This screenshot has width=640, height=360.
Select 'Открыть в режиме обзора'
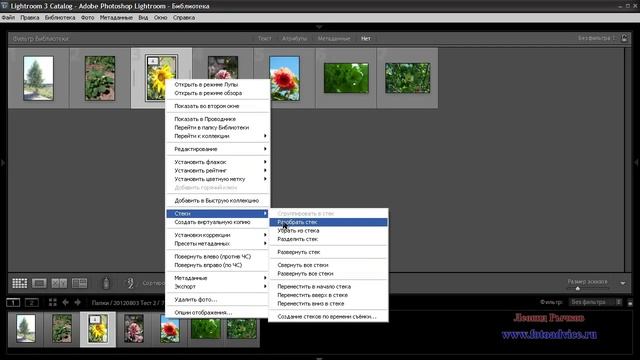218,93
